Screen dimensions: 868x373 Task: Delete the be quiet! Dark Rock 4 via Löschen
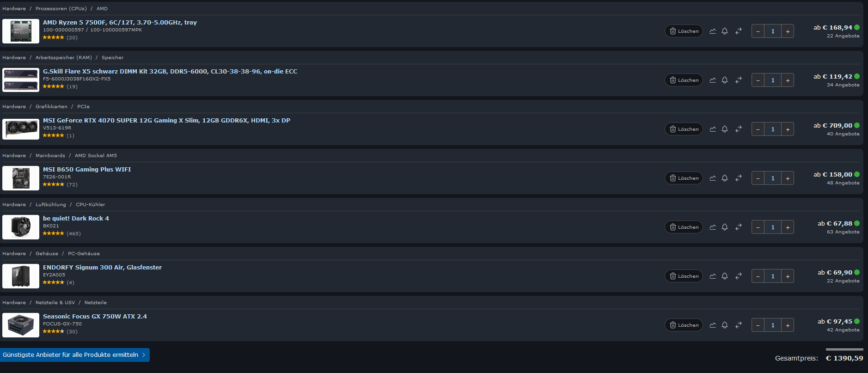684,227
